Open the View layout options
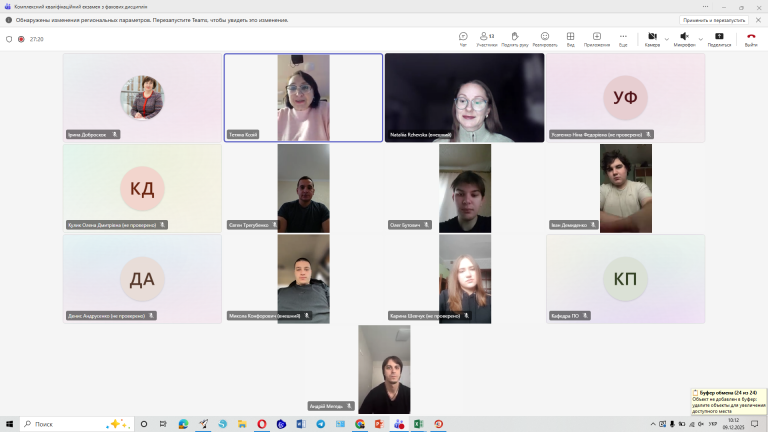The height and width of the screenshot is (432, 768). pyautogui.click(x=571, y=38)
